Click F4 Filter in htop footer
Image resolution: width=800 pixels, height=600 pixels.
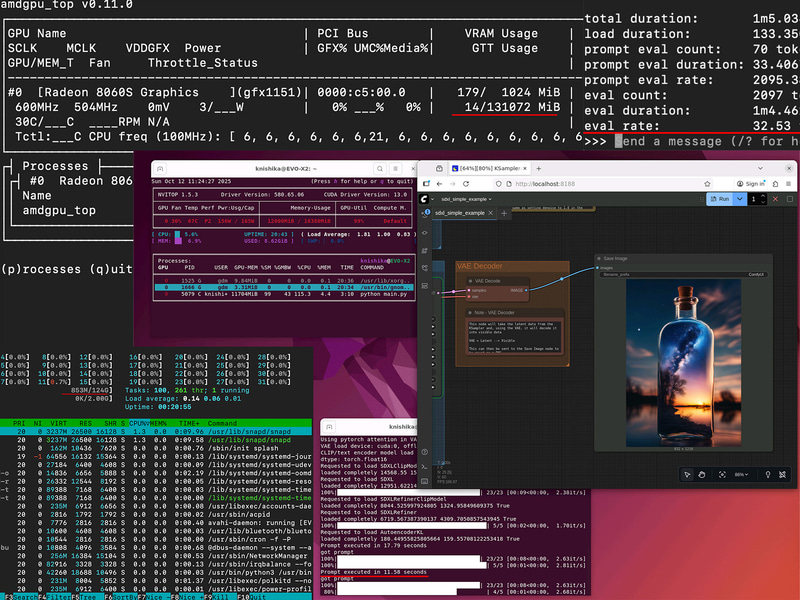[55, 596]
